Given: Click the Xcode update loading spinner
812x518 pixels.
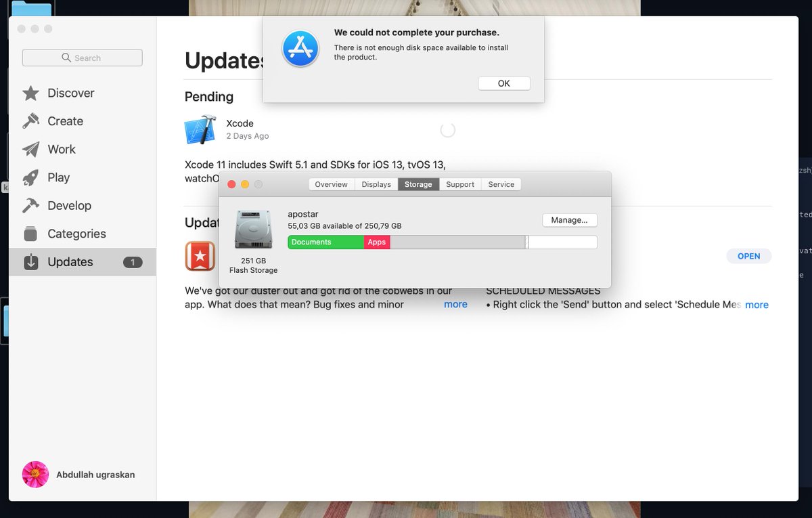Looking at the screenshot, I should pos(447,130).
